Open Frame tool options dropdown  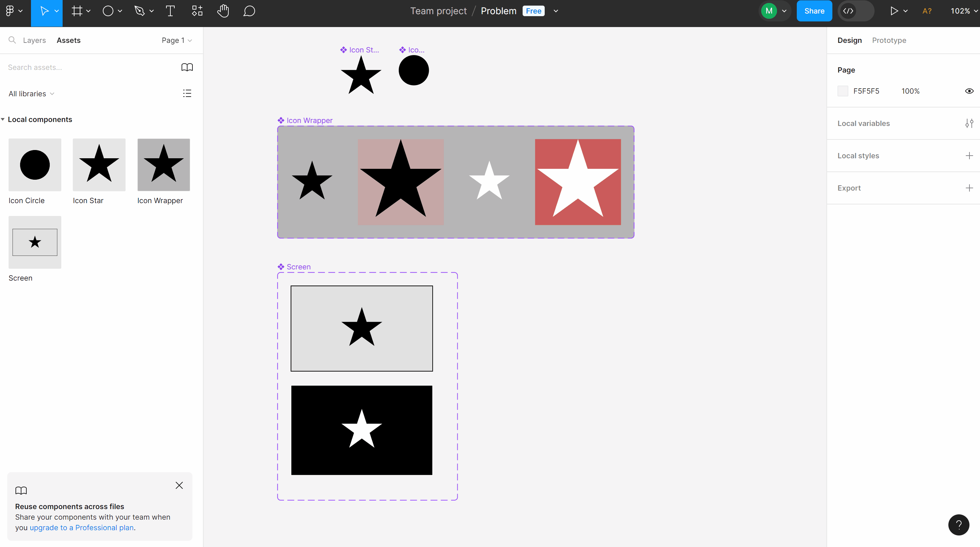tap(88, 11)
